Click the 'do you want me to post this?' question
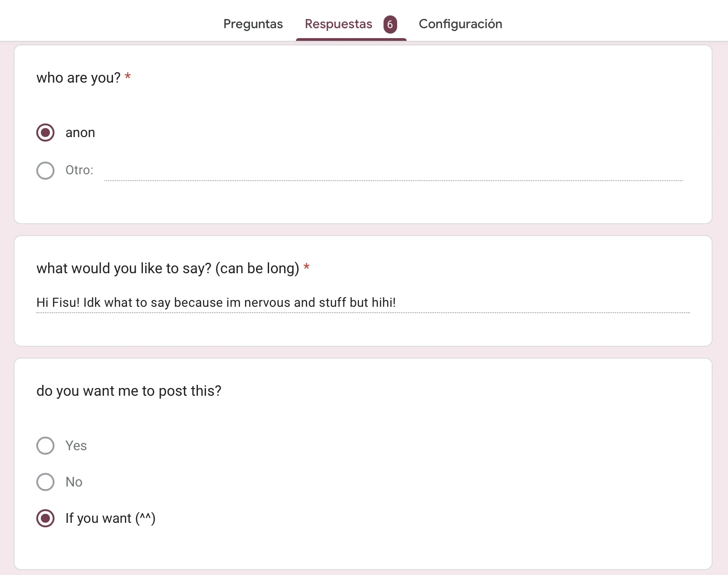Image resolution: width=728 pixels, height=575 pixels. tap(129, 391)
